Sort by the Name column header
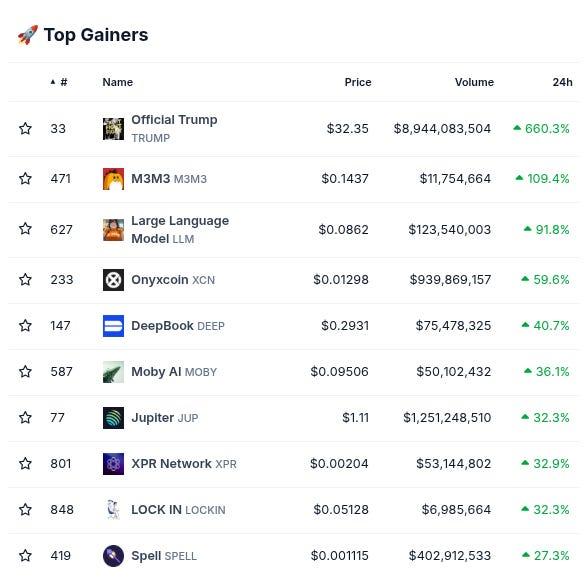 pos(118,82)
